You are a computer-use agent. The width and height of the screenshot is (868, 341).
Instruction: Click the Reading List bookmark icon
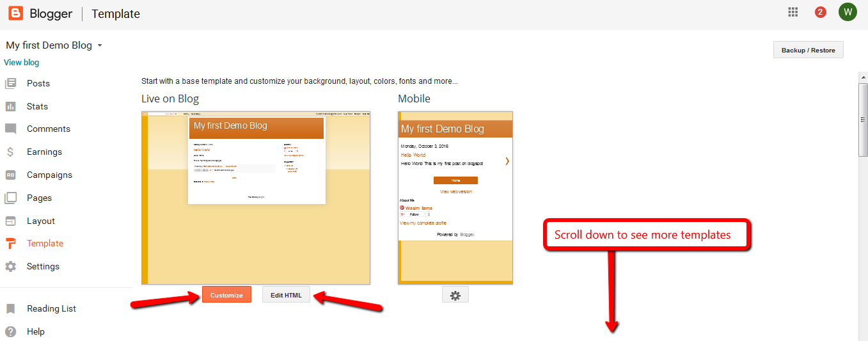coord(10,308)
